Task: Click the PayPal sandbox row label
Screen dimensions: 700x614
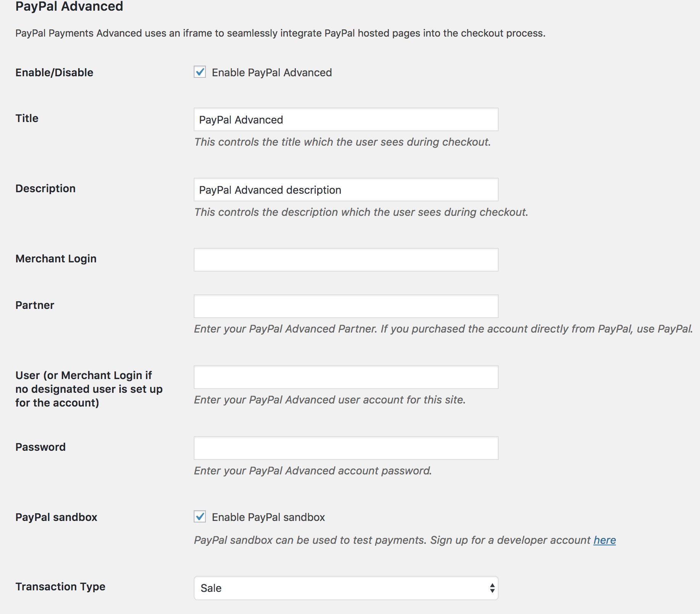Action: click(x=56, y=517)
